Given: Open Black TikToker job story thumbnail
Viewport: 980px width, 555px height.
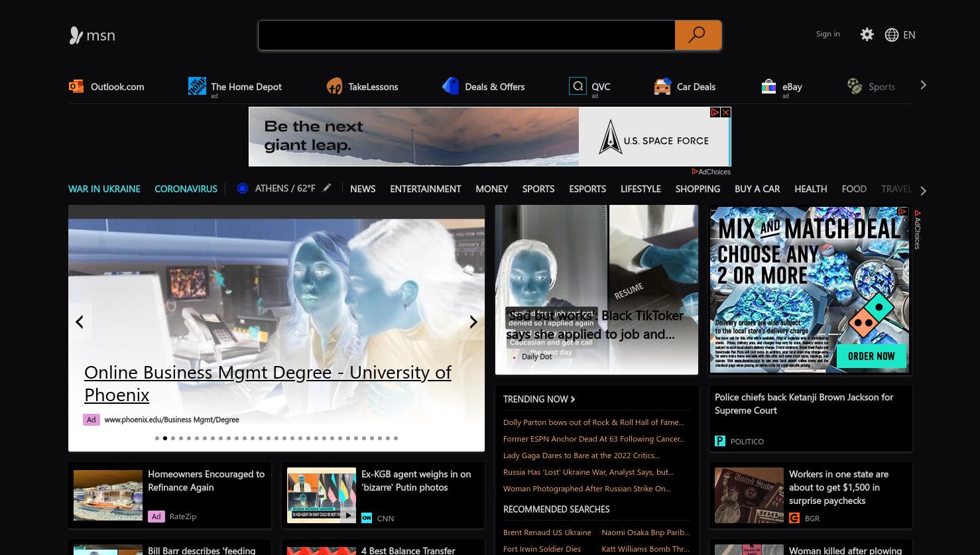Looking at the screenshot, I should [x=597, y=290].
